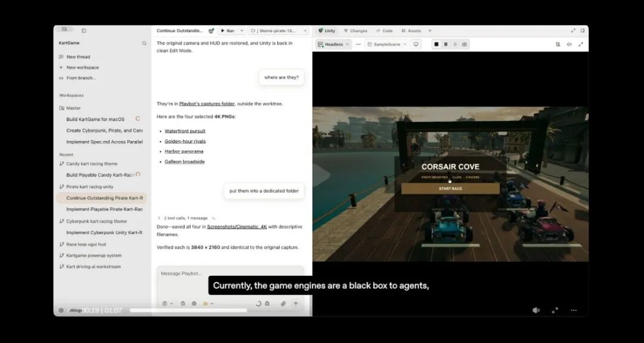Screen dimensions: 644x343
Task: Open Implement Cyberpunk Unity Kart-R thread
Action: (x=104, y=233)
